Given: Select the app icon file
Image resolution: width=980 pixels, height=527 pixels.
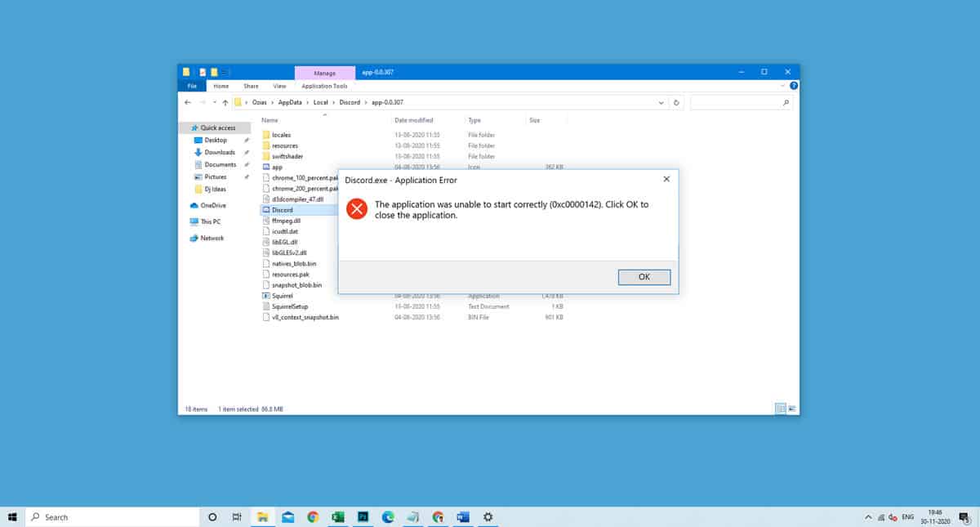Looking at the screenshot, I should (272, 167).
